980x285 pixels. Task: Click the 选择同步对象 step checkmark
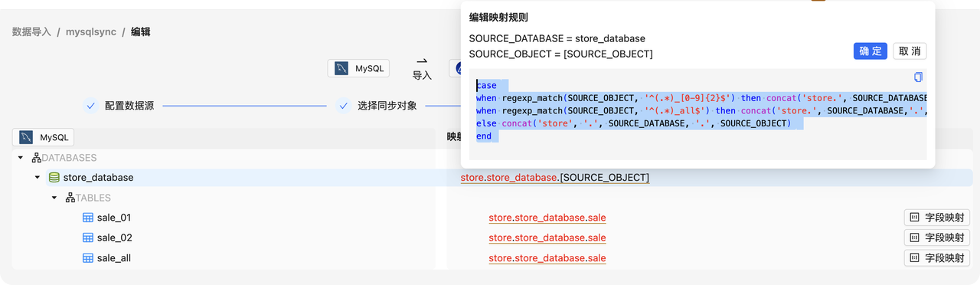tap(343, 106)
